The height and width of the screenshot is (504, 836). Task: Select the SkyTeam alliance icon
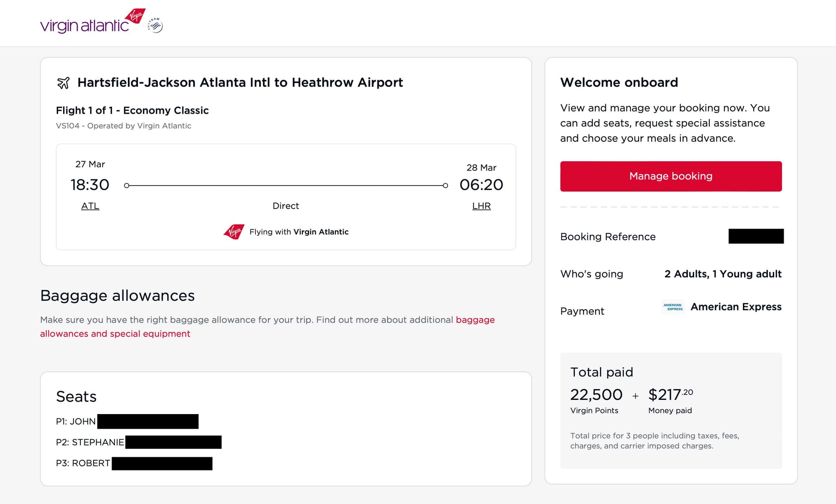coord(155,24)
